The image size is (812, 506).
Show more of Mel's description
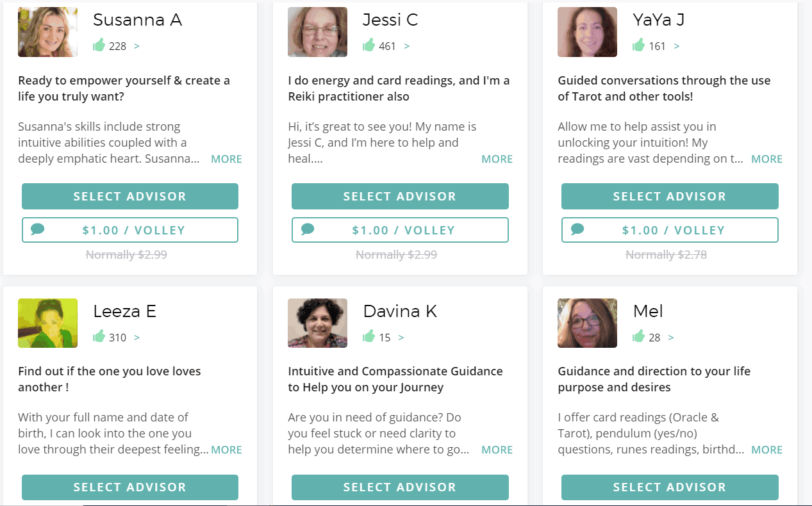point(766,450)
